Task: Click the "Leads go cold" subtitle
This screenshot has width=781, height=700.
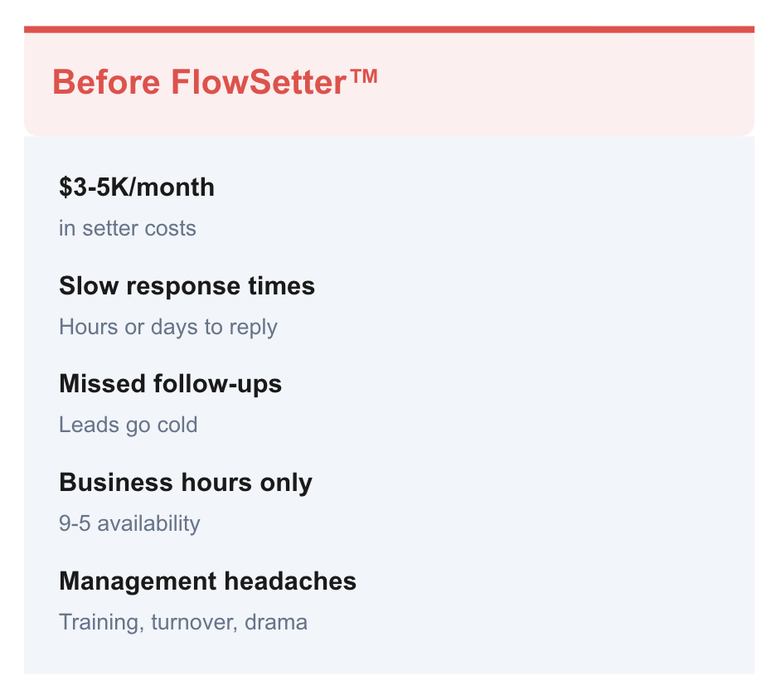Action: (129, 425)
